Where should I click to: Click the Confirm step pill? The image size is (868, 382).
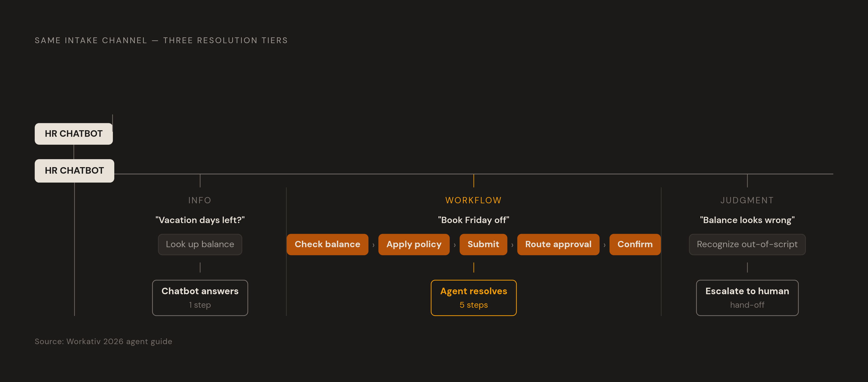click(x=635, y=245)
